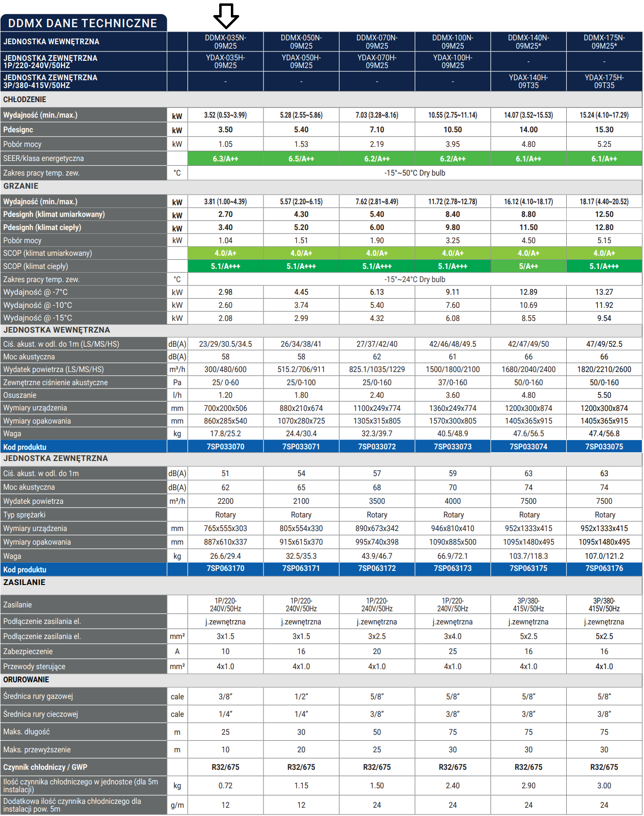Click the DDMX DANE TECHNICZNE title
This screenshot has width=644, height=816.
point(83,23)
